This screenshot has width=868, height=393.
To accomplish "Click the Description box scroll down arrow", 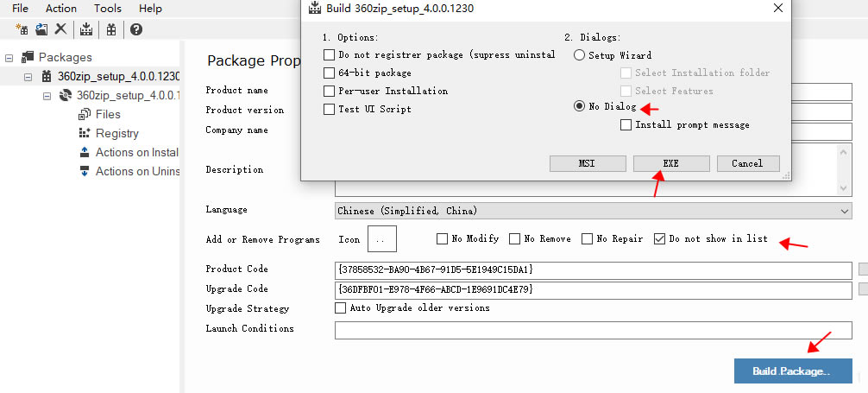I will tap(843, 188).
